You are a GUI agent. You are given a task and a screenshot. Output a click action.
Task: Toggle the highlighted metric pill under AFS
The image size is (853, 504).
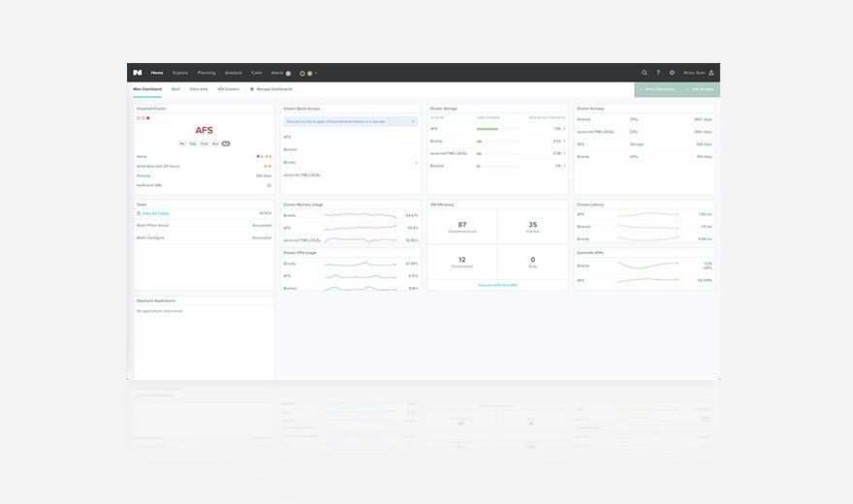[226, 143]
